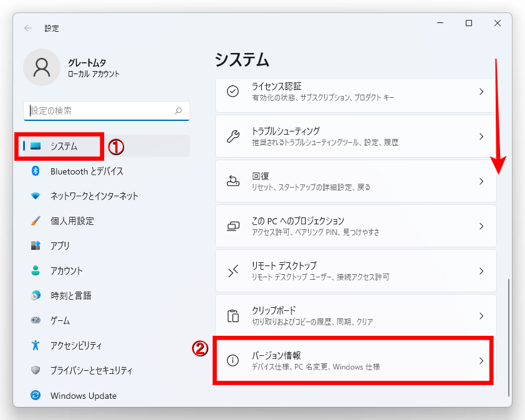The width and height of the screenshot is (525, 420).
Task: Select システム in the sidebar
Action: click(x=107, y=146)
